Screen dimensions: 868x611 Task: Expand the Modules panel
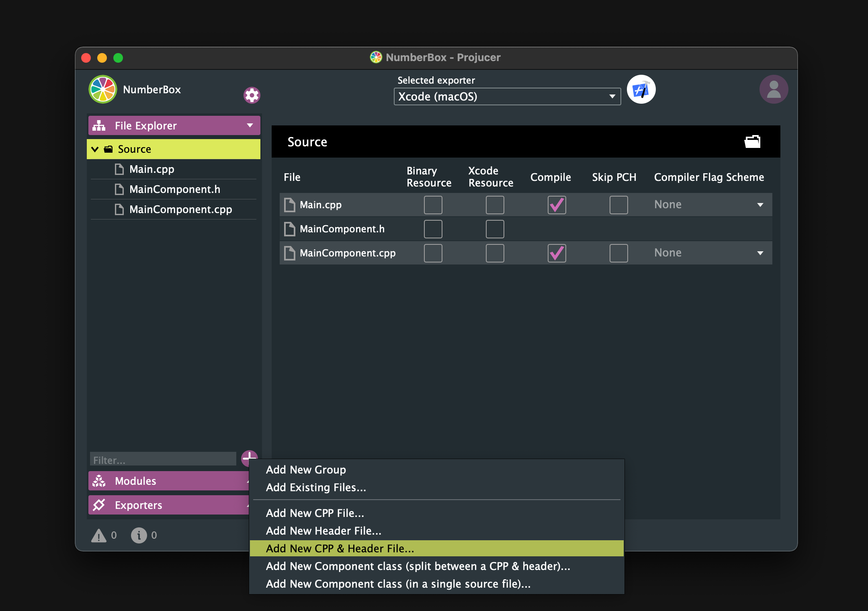168,481
